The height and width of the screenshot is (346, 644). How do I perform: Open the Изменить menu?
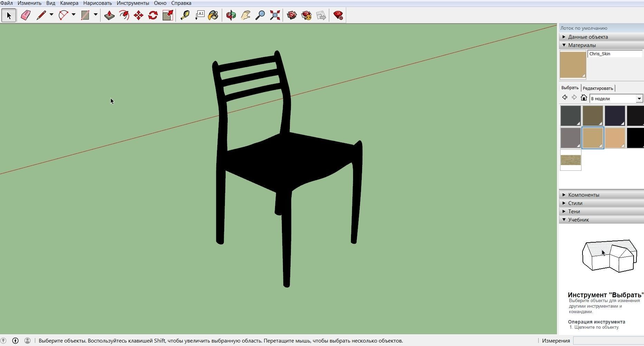point(29,3)
